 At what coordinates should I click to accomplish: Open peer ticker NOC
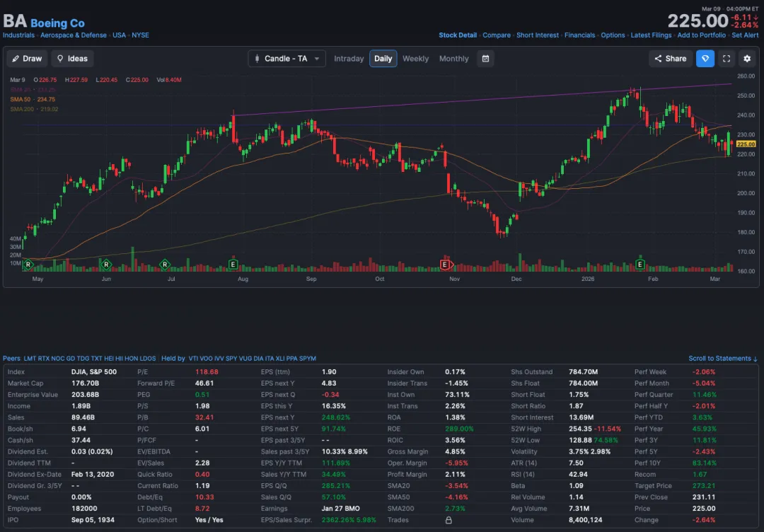[x=57, y=359]
